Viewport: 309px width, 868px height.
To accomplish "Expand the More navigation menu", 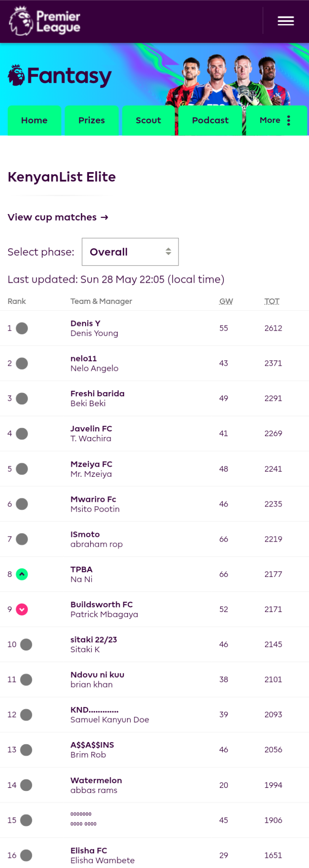I will [276, 120].
